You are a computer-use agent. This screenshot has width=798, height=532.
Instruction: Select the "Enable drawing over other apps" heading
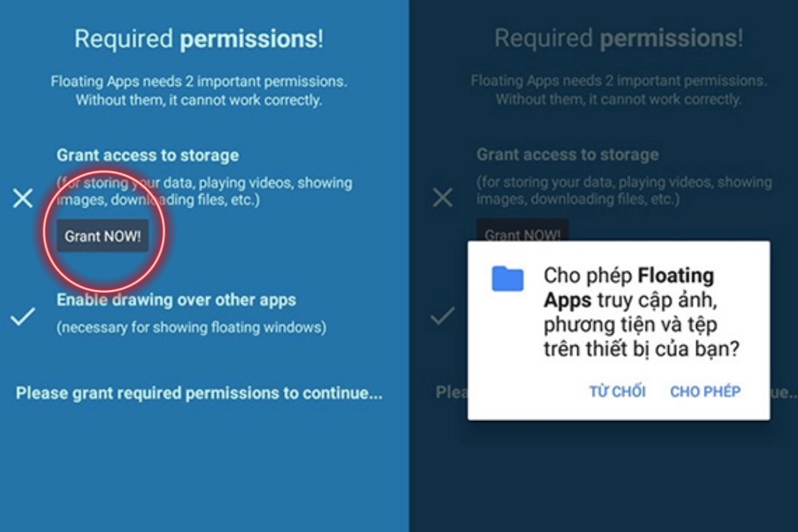(x=176, y=300)
